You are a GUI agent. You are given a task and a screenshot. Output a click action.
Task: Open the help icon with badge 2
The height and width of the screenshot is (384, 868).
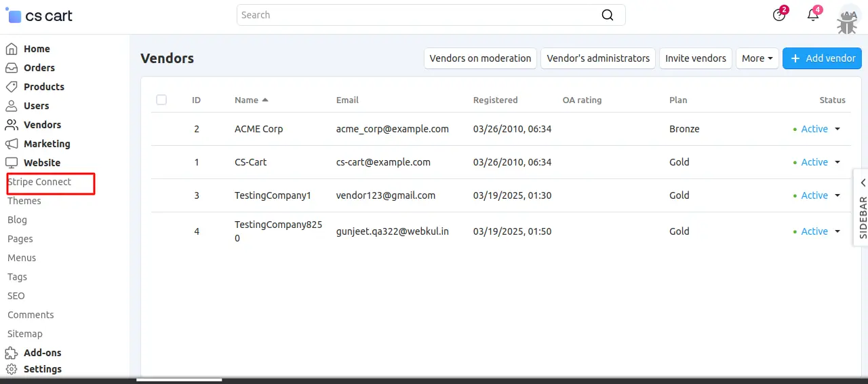[779, 15]
